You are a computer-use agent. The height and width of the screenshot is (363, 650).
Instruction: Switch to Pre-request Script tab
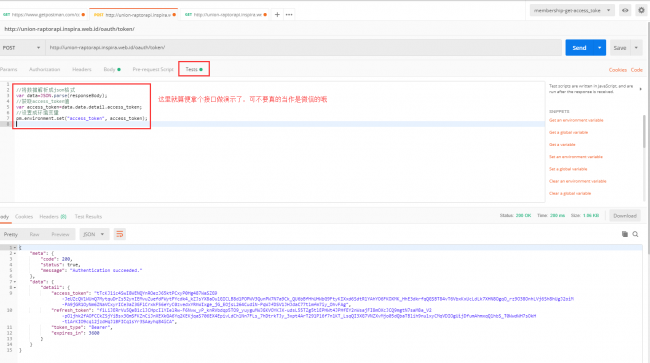[153, 69]
